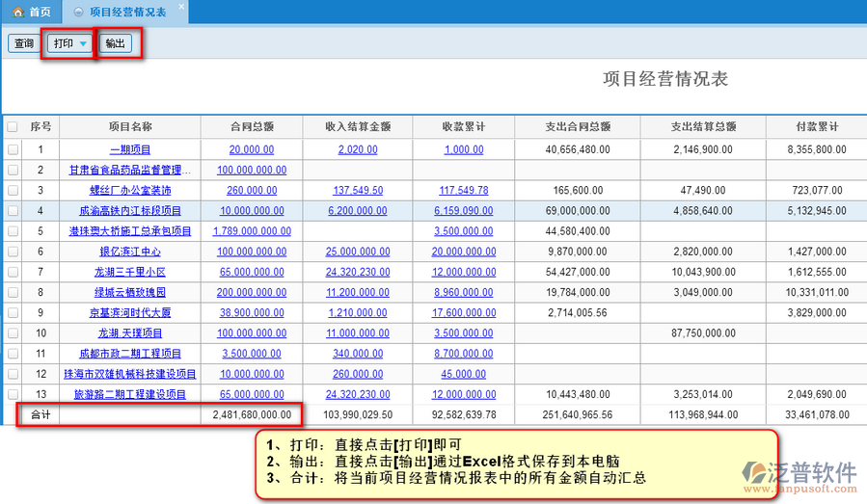This screenshot has width=867, height=504.
Task: Sort by 合同总额 column header
Action: point(251,127)
